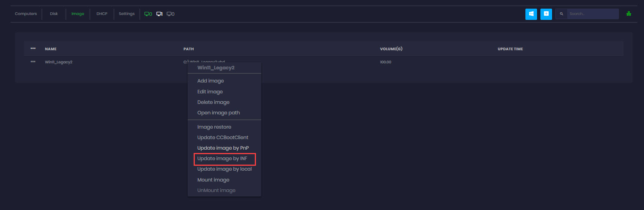The height and width of the screenshot is (210, 644).
Task: Click Update CCBootClient menu option
Action: (223, 138)
